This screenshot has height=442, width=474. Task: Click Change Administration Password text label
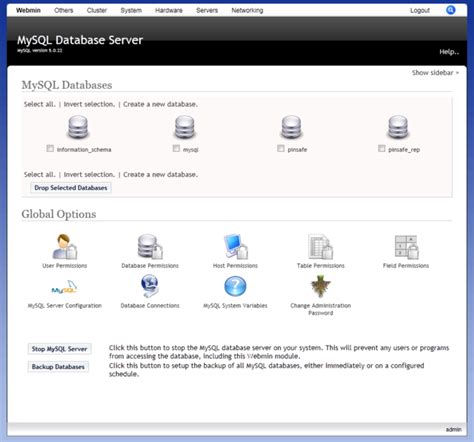point(321,309)
